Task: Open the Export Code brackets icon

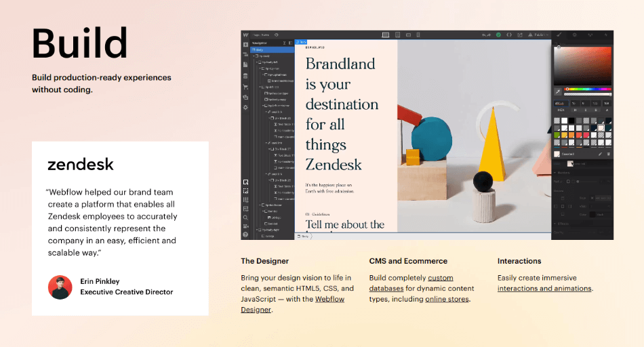Action: click(509, 35)
